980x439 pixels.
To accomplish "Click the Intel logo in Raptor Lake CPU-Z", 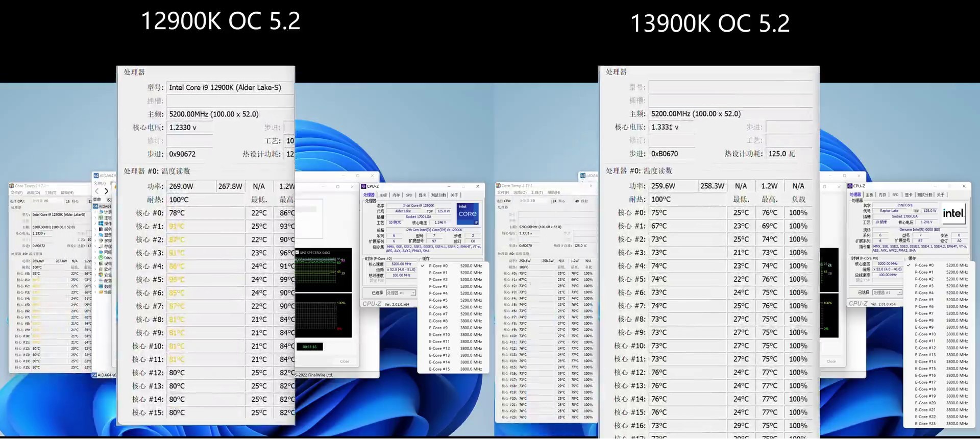I will tap(953, 213).
